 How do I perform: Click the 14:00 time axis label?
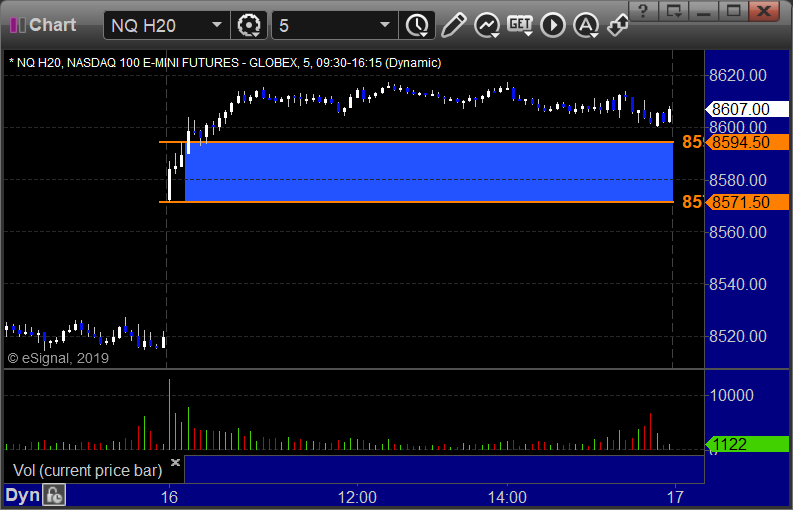coord(507,497)
